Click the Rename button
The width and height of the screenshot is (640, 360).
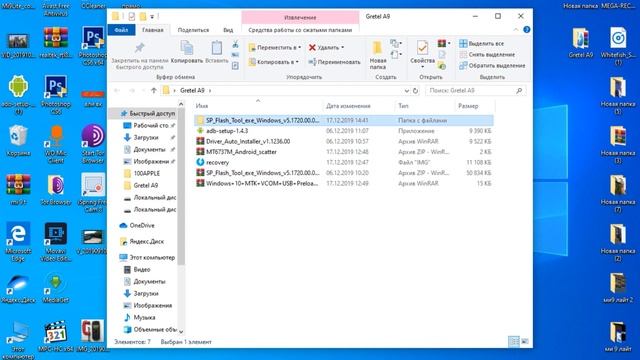[334, 62]
